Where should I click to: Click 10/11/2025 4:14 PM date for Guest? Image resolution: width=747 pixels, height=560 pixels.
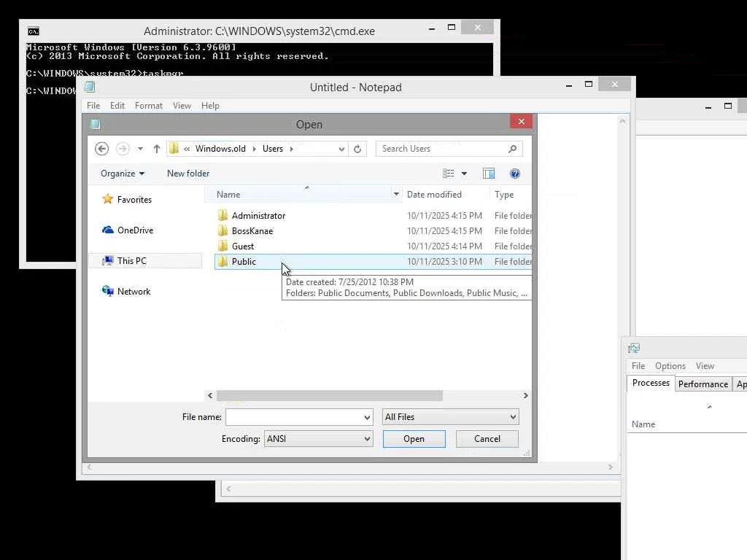click(444, 246)
